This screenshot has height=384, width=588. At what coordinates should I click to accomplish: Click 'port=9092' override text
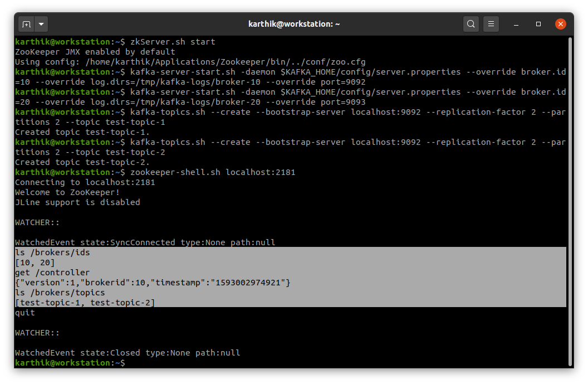[x=343, y=82]
